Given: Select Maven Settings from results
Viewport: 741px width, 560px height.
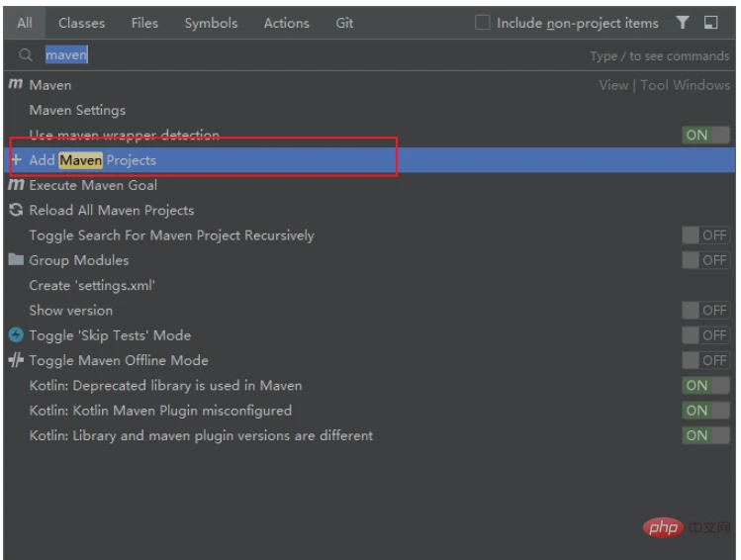Looking at the screenshot, I should tap(77, 110).
